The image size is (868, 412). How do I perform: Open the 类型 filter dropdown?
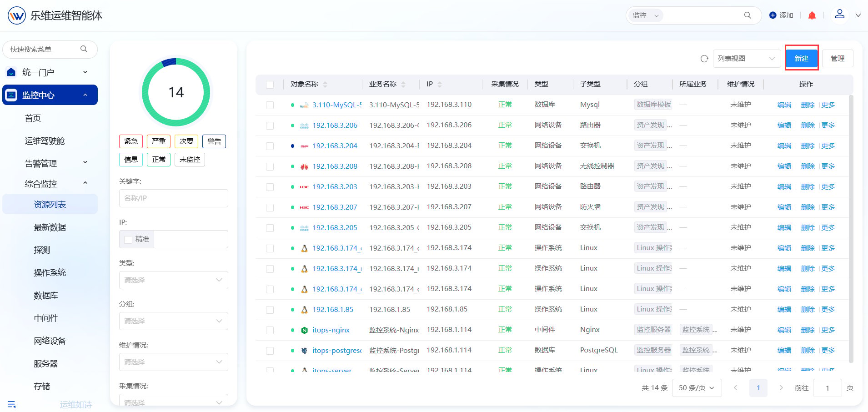(174, 280)
